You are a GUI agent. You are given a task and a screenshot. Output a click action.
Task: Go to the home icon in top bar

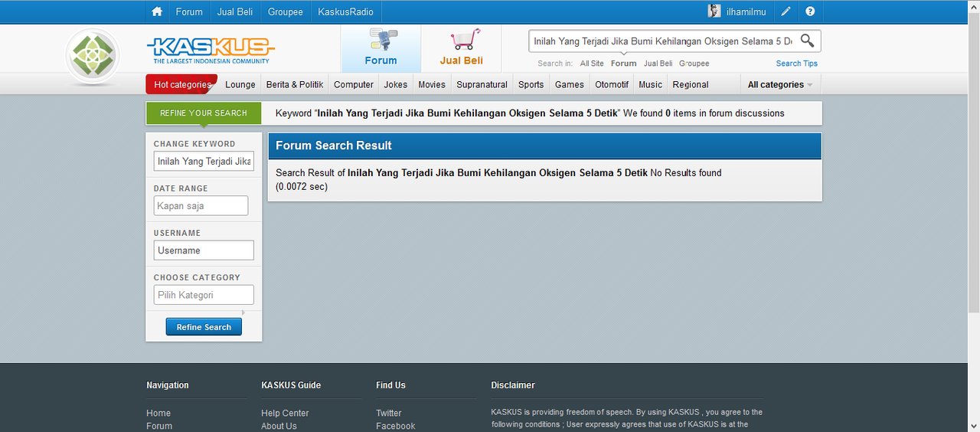click(x=157, y=11)
